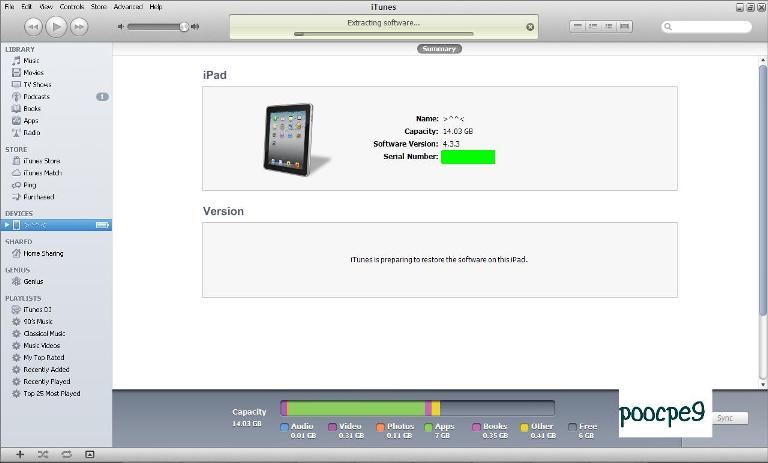
Task: Open Movies in the library
Action: [33, 73]
